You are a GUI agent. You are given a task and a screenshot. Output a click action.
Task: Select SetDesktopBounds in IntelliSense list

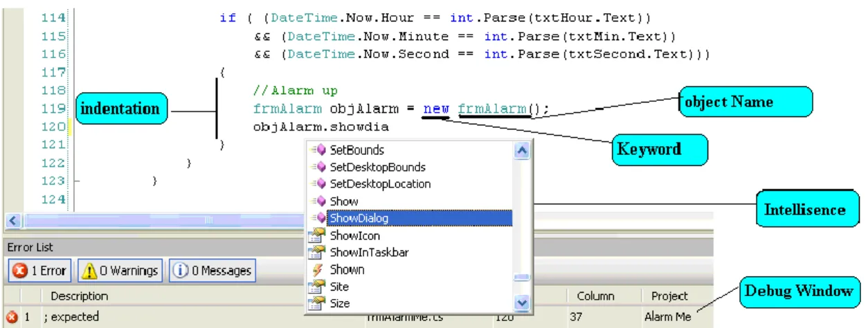pyautogui.click(x=377, y=167)
